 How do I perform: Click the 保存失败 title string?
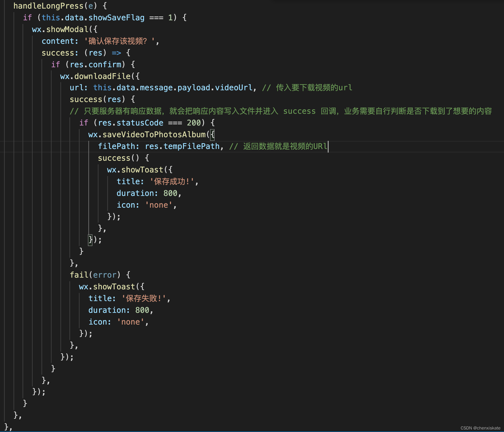144,298
